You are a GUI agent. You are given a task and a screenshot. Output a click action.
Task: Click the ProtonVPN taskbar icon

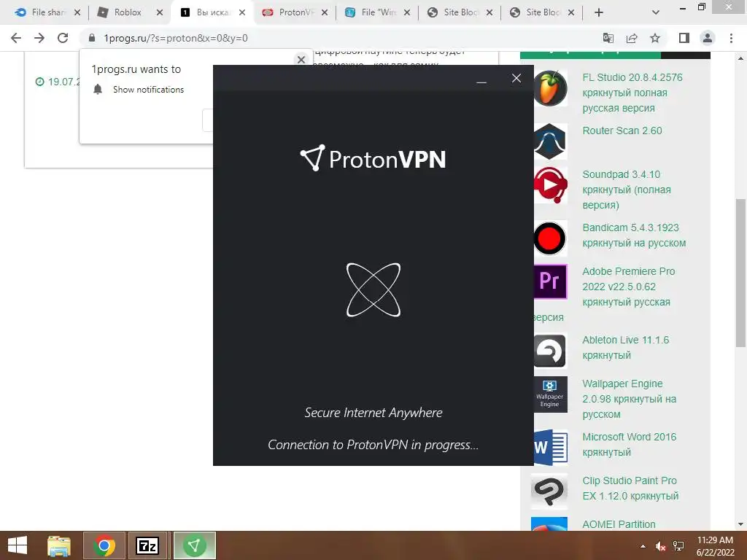tap(195, 545)
